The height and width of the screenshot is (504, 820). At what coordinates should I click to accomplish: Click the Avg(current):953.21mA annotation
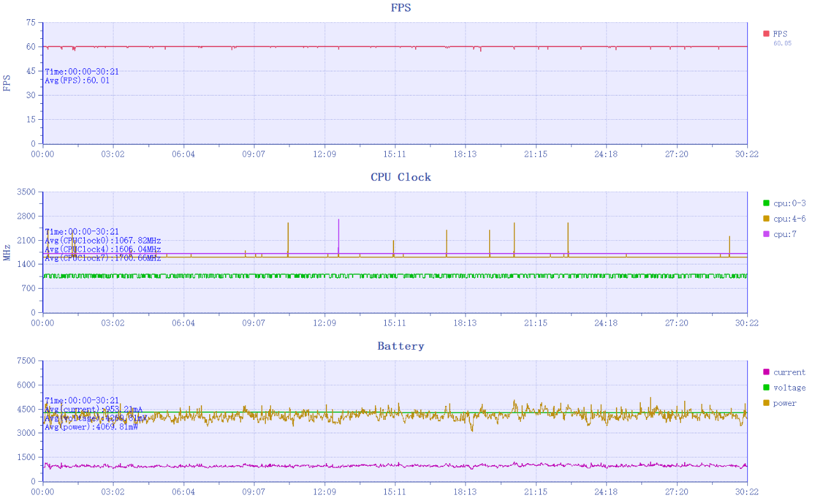point(94,409)
